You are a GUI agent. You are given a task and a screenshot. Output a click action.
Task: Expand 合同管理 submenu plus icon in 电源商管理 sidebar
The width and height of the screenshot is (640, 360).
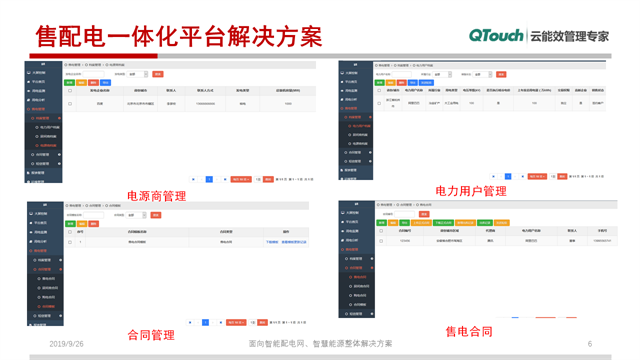click(59, 155)
